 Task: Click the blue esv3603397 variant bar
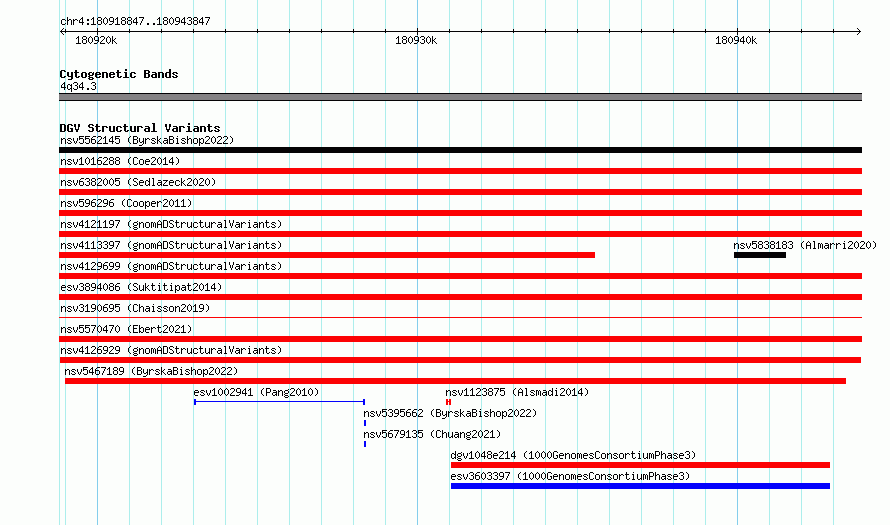coord(640,486)
